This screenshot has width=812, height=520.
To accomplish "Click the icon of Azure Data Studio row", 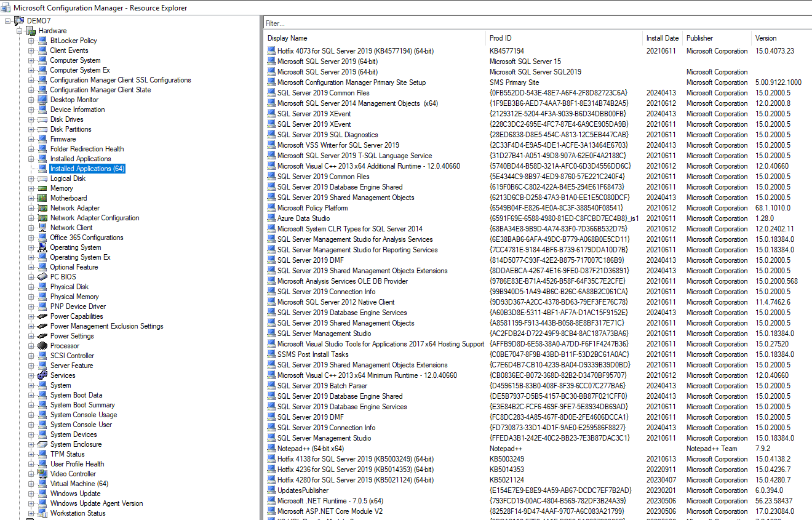I will click(271, 218).
